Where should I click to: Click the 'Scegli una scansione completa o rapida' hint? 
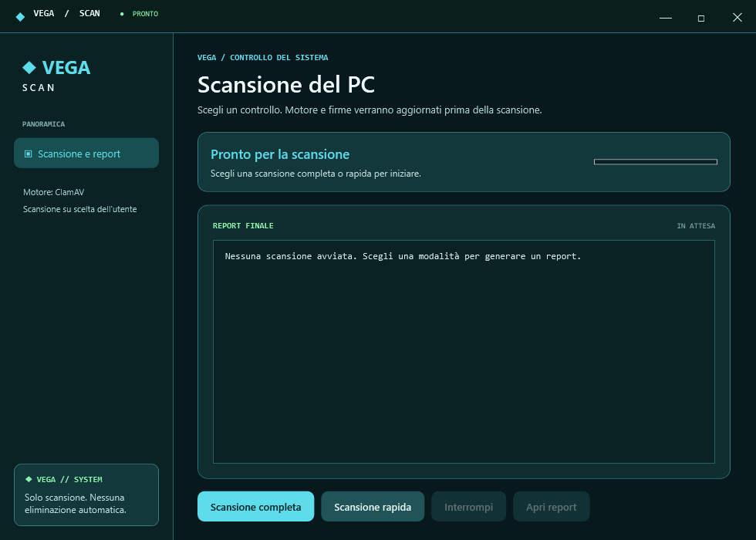point(316,174)
